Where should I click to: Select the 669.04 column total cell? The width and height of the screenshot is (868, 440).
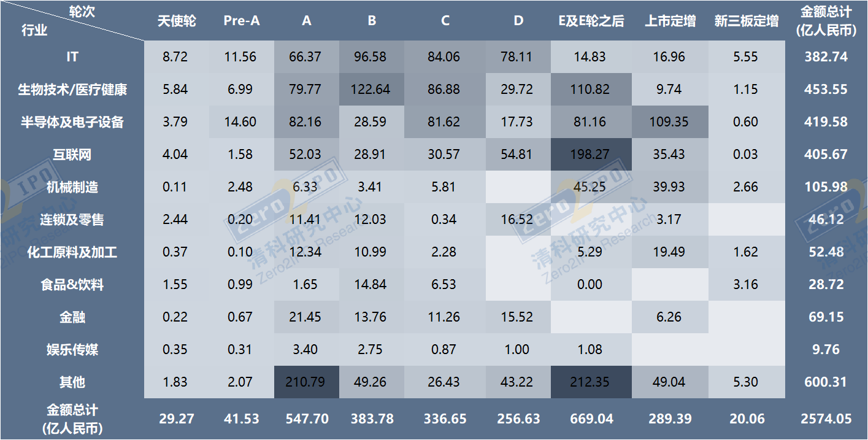pyautogui.click(x=589, y=419)
